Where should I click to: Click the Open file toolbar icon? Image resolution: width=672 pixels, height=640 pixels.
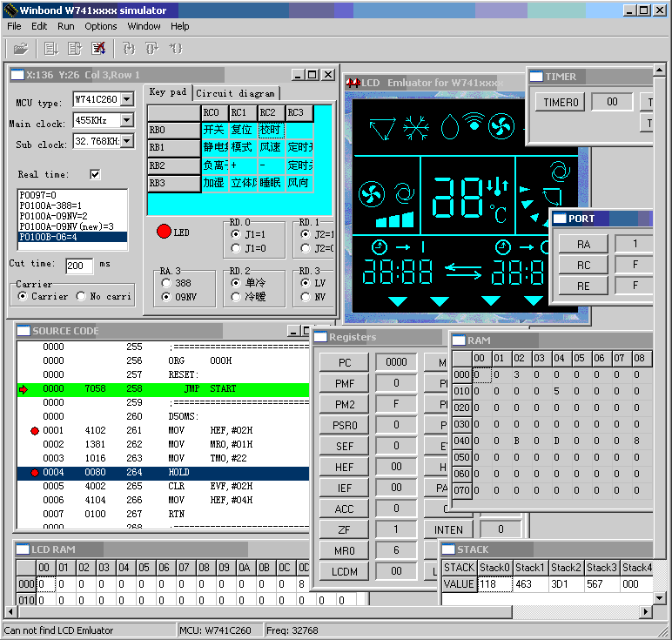pos(21,49)
